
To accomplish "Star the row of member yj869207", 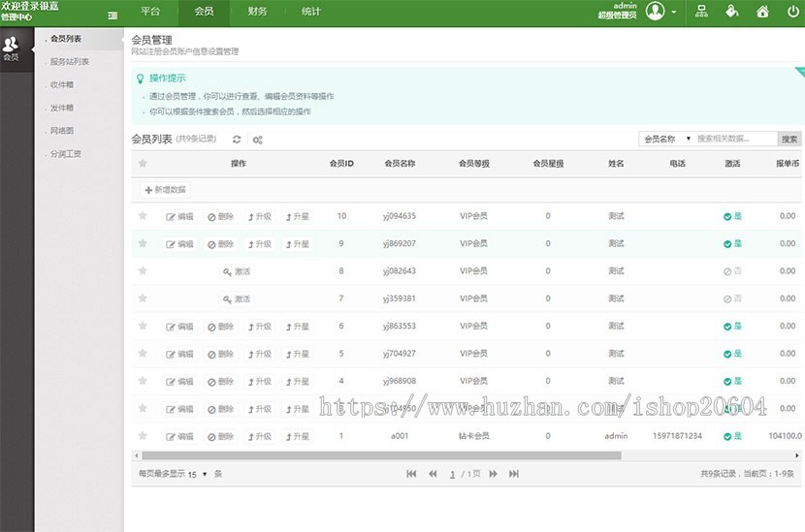I will coord(143,243).
